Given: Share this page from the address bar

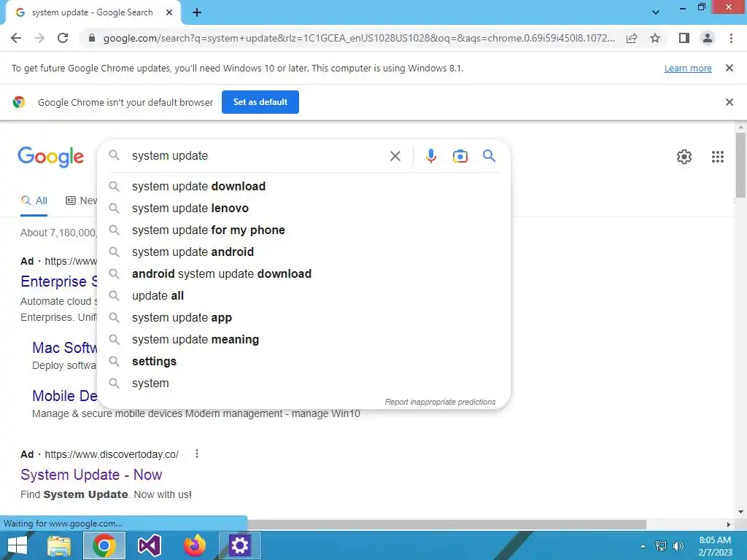Looking at the screenshot, I should click(632, 38).
